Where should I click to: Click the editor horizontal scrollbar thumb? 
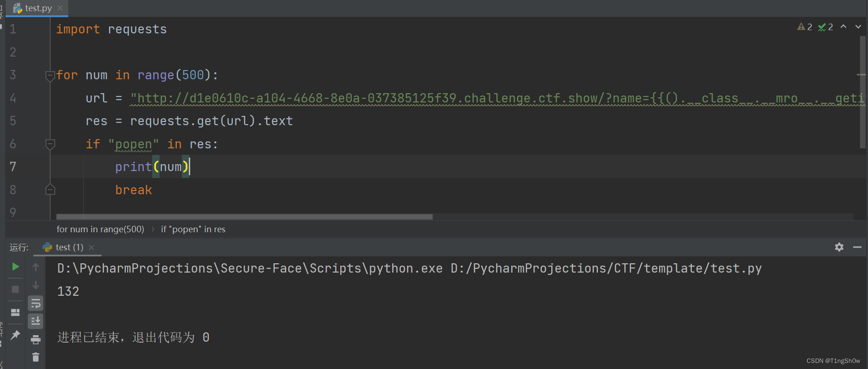(x=244, y=216)
